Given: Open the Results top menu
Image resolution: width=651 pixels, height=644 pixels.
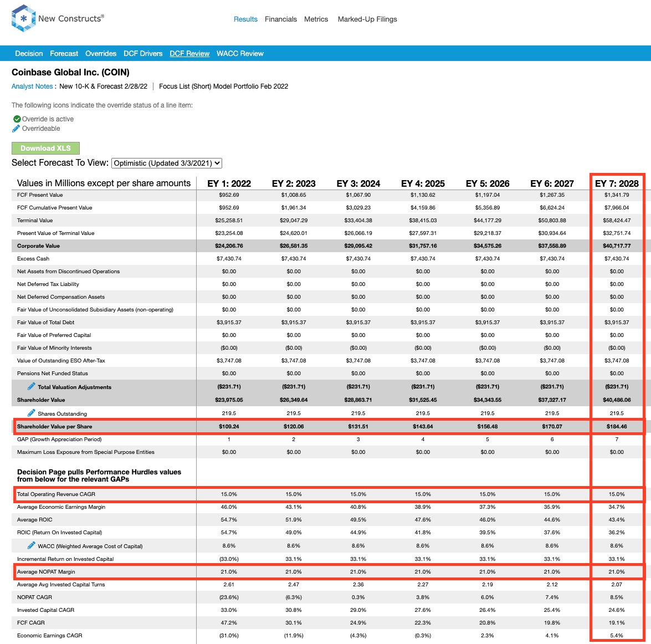Looking at the screenshot, I should (x=245, y=19).
